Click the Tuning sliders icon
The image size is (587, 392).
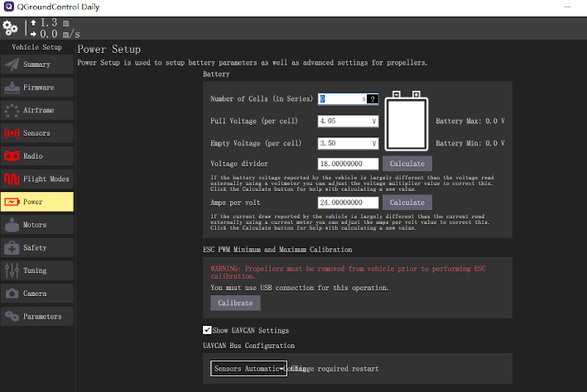[12, 270]
